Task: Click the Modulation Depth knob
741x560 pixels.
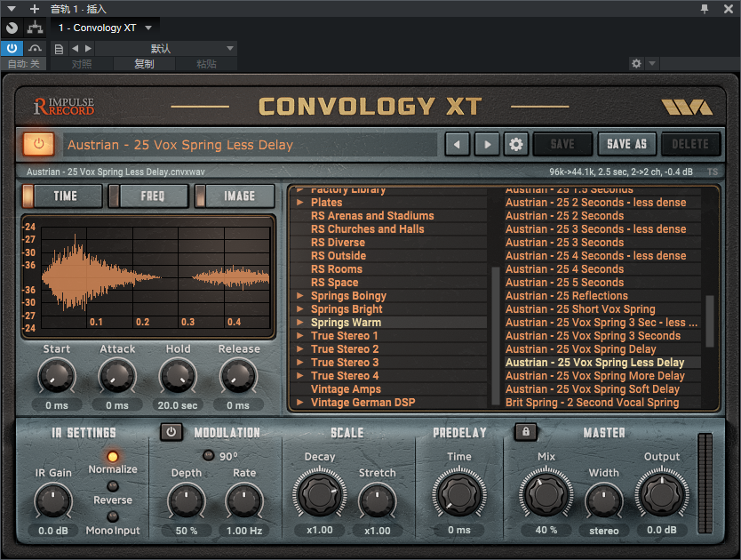Action: 187,501
